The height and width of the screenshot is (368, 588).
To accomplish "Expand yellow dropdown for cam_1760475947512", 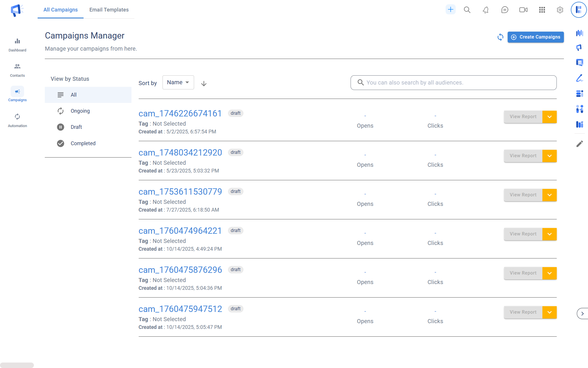I will coord(549,313).
